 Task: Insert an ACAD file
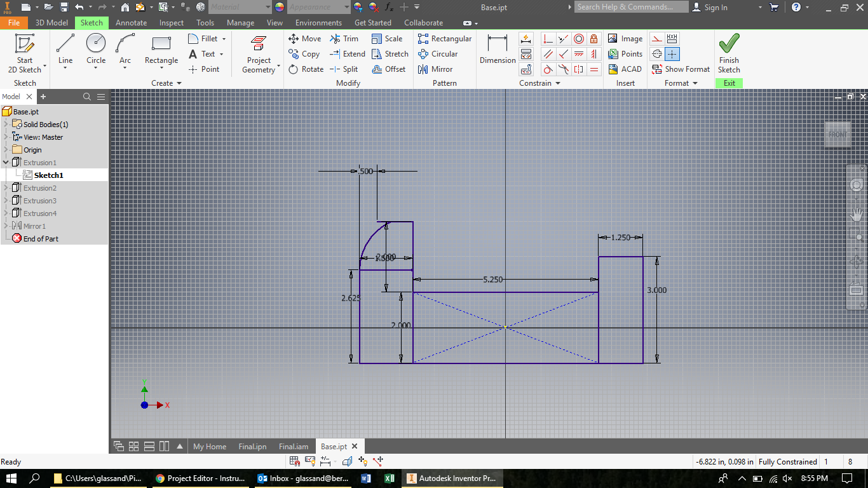[625, 69]
